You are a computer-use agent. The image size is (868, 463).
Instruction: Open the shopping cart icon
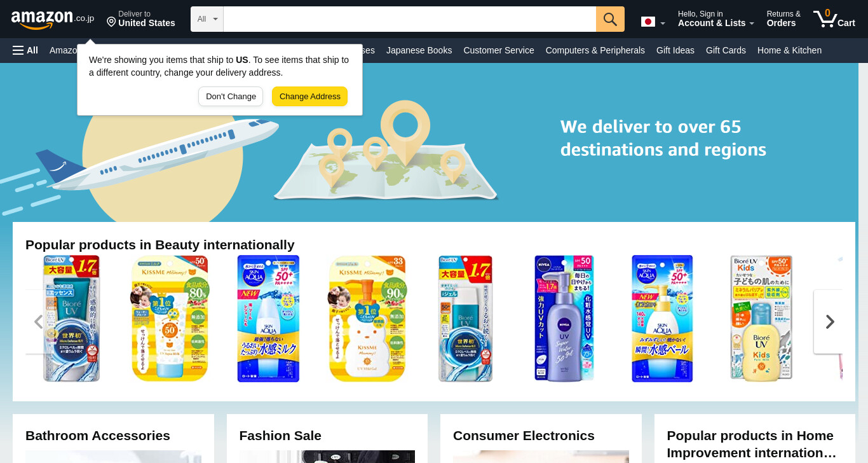tap(834, 19)
